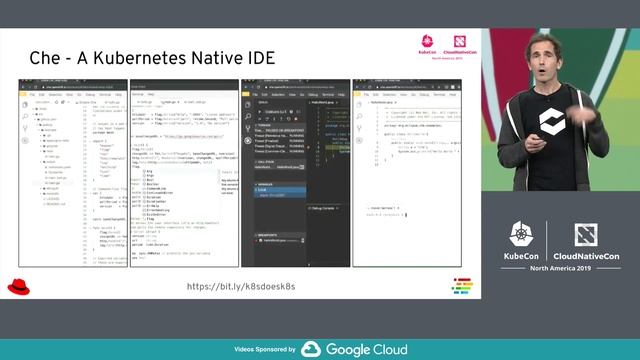This screenshot has width=640, height=360.
Task: Select the highlighted Local variables row
Action: (280, 189)
